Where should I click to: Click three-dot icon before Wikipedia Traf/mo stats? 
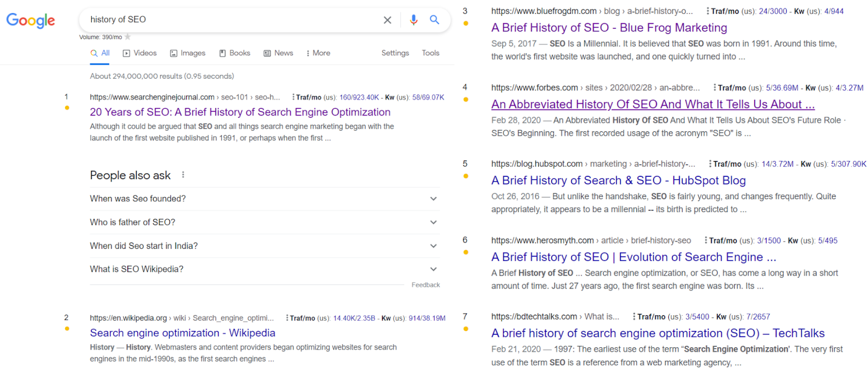tap(287, 318)
